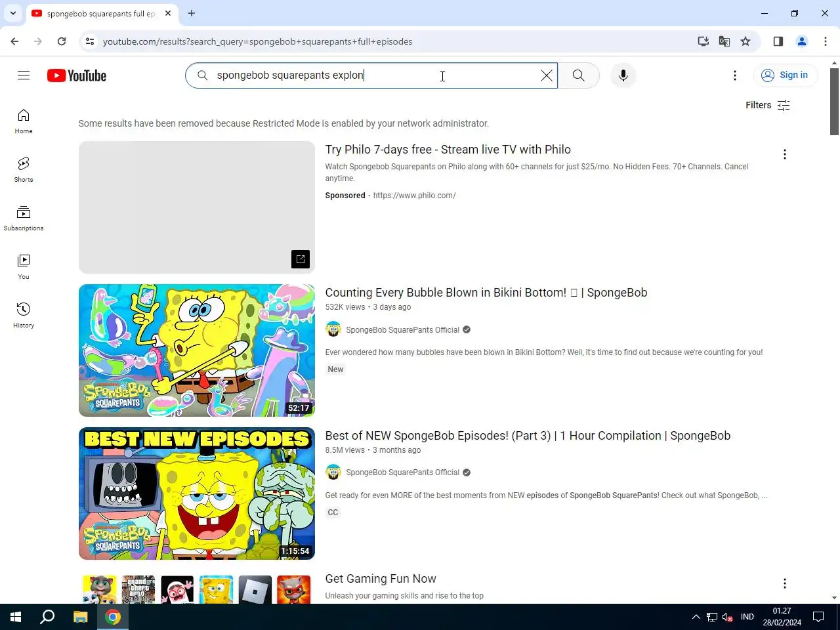Image resolution: width=840 pixels, height=630 pixels.
Task: Open Windows taskbar search
Action: coord(47,617)
